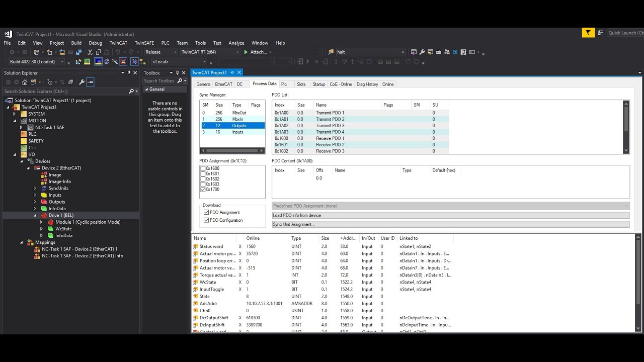Click the Search Toolbox input field
The height and width of the screenshot is (362, 644).
(159, 80)
